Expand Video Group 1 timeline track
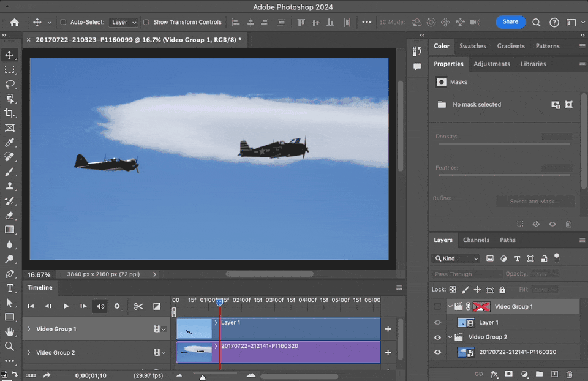588x381 pixels. (x=29, y=329)
